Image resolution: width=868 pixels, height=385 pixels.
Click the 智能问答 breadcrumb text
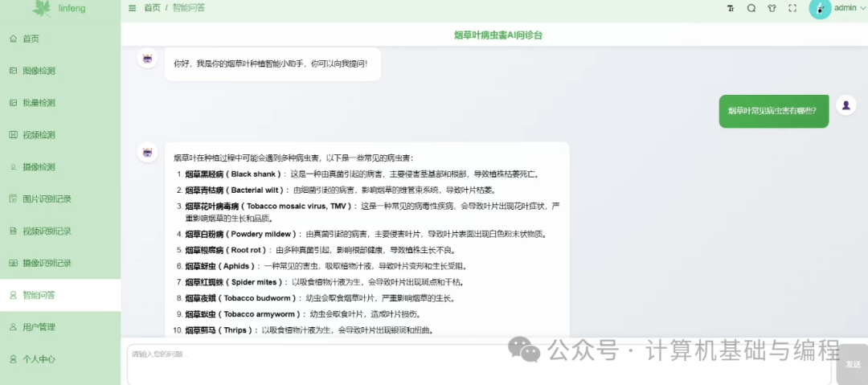click(188, 8)
